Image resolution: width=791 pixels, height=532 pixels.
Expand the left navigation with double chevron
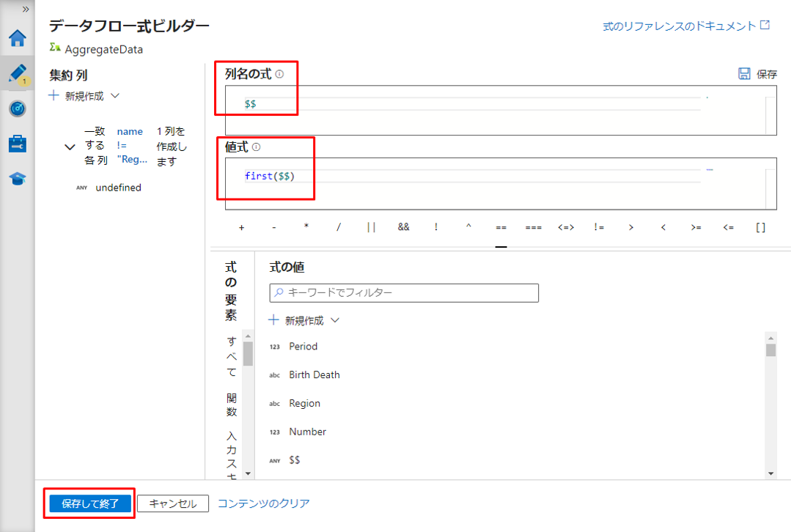pos(26,10)
